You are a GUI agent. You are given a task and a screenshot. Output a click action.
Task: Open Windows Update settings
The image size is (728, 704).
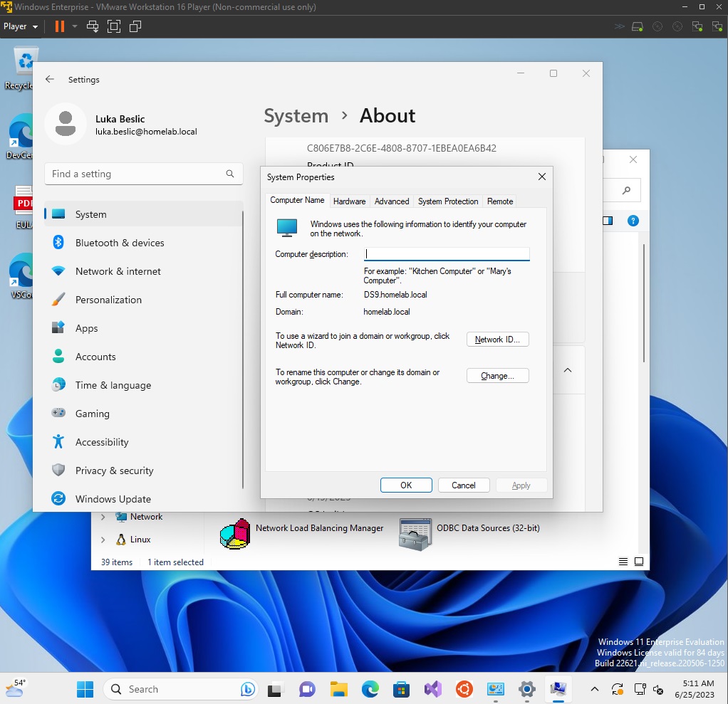143,499
